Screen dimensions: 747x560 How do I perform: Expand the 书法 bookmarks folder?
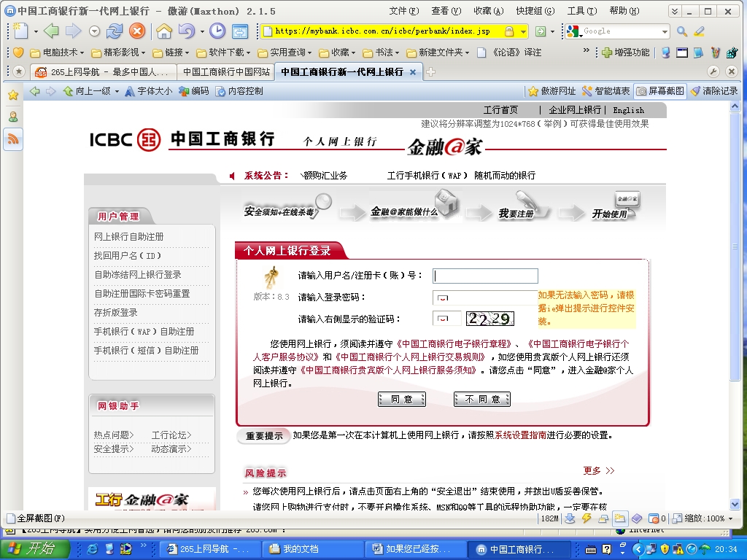(x=381, y=52)
